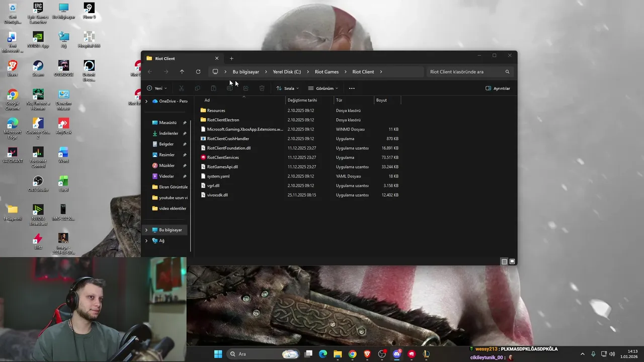The image size is (644, 362).
Task: Close the Riot Client tab
Action: (217, 58)
